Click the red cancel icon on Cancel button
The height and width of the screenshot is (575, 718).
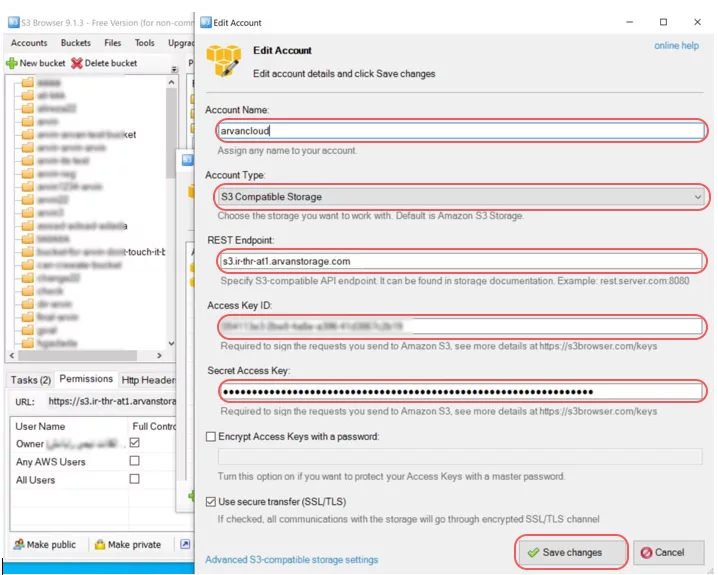click(645, 552)
